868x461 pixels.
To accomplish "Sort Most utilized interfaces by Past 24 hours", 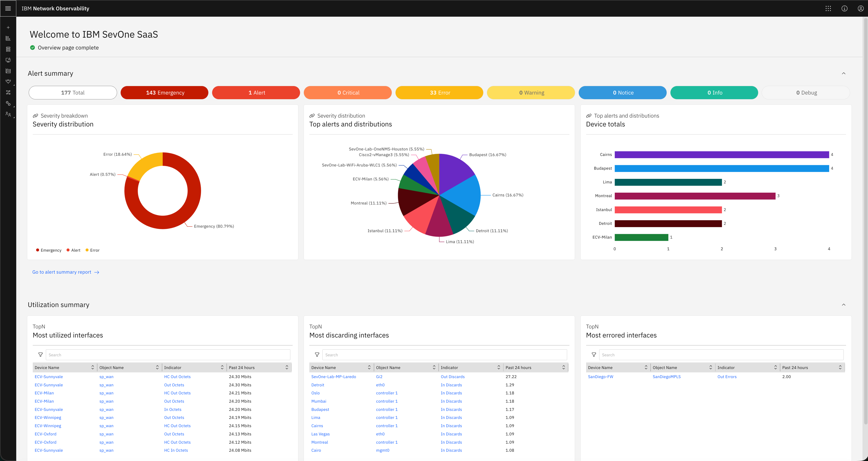I will pos(287,368).
